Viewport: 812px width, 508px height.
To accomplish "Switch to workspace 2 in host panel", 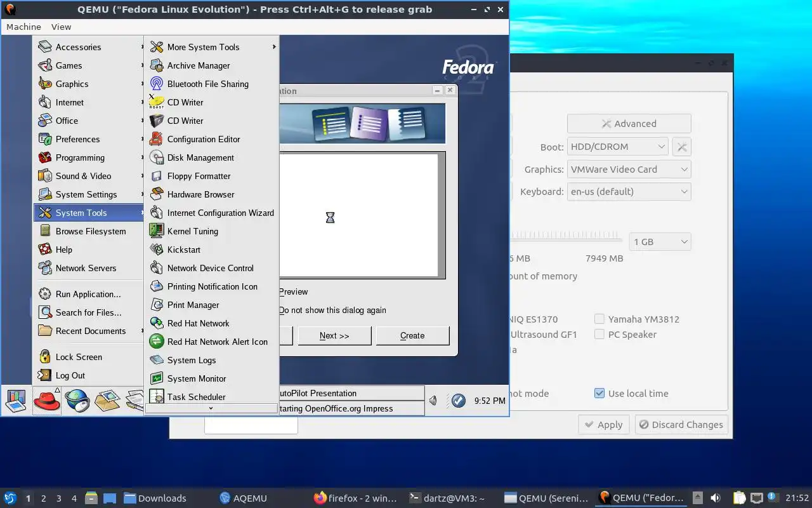I will 44,498.
